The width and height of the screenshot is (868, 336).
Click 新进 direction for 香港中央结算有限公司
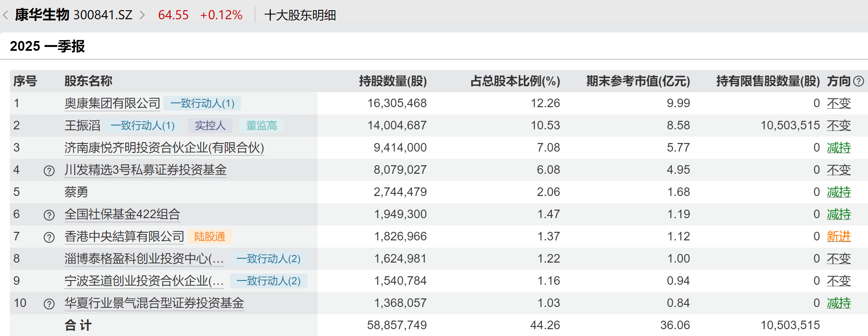click(x=839, y=237)
